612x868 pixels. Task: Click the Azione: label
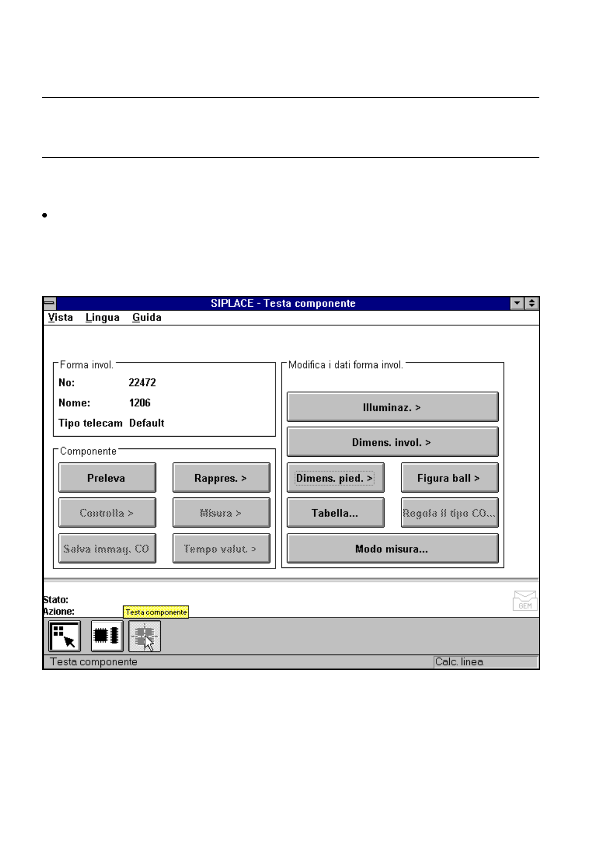point(59,611)
